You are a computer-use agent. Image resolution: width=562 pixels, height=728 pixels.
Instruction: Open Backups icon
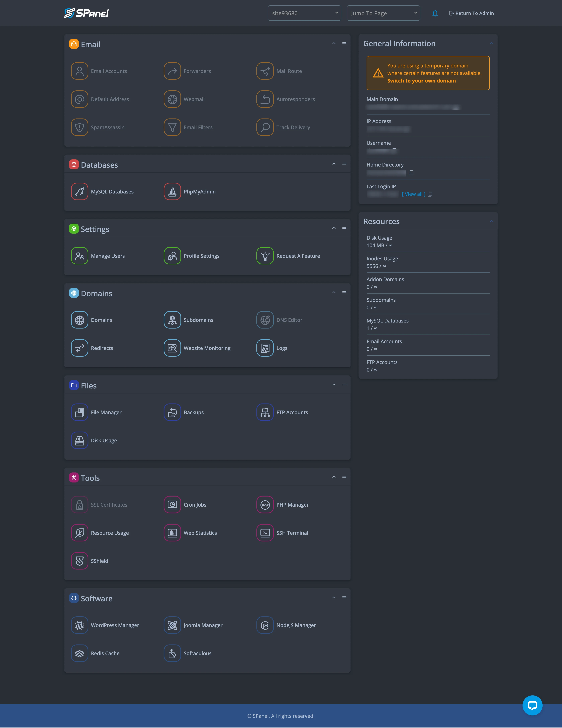point(172,412)
